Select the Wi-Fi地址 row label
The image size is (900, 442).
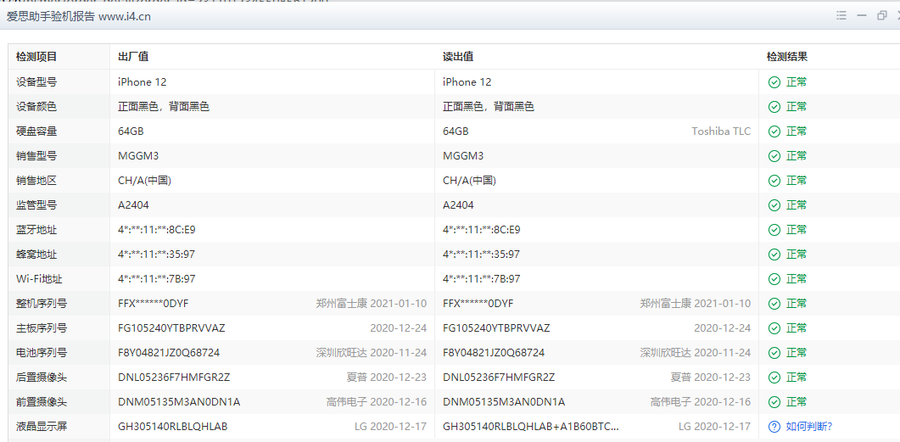[38, 279]
